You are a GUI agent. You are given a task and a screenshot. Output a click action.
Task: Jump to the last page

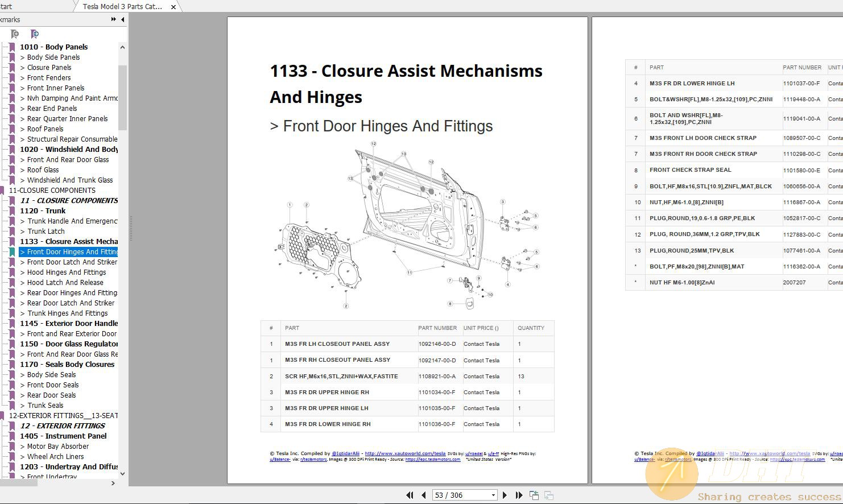tap(519, 495)
